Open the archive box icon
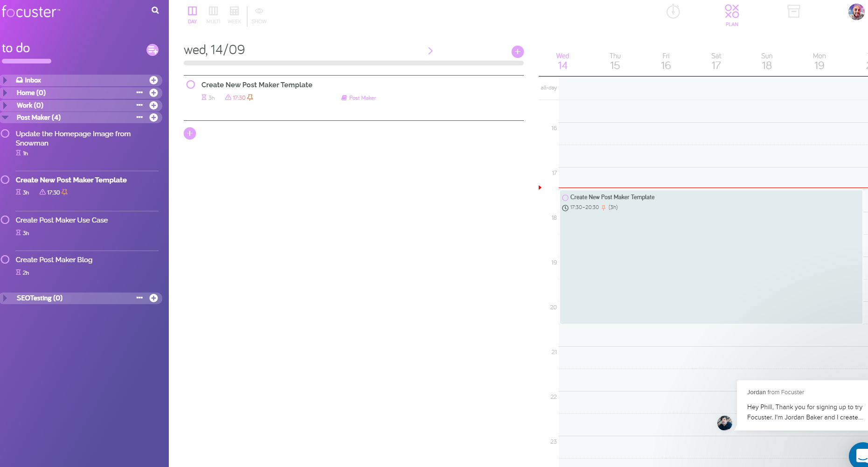This screenshot has height=467, width=868. pos(794,11)
